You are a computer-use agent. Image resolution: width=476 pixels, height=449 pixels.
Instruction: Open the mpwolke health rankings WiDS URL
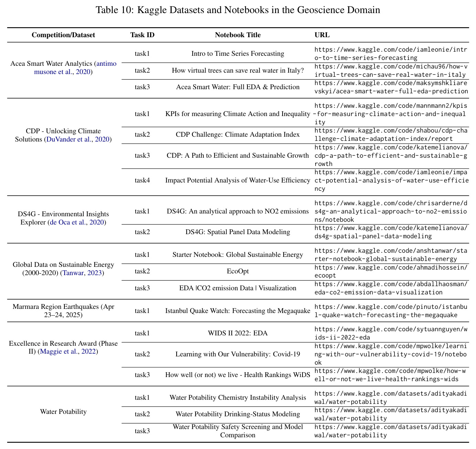point(391,375)
